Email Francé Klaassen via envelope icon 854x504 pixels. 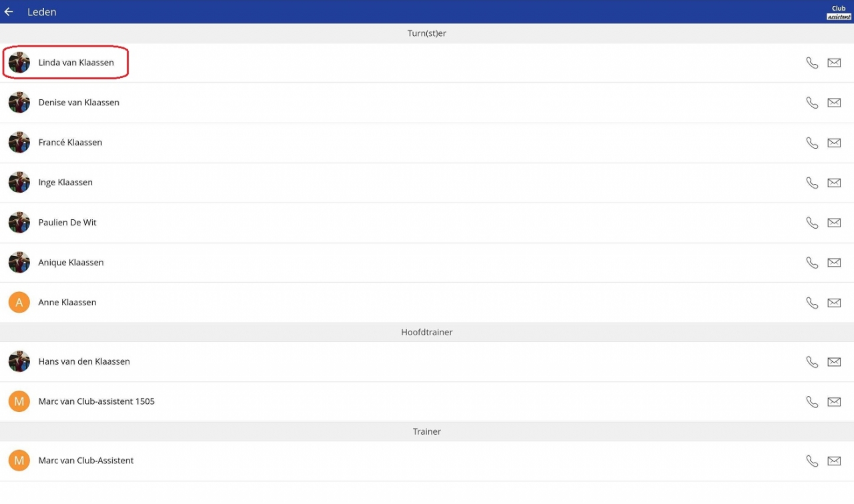(x=834, y=143)
